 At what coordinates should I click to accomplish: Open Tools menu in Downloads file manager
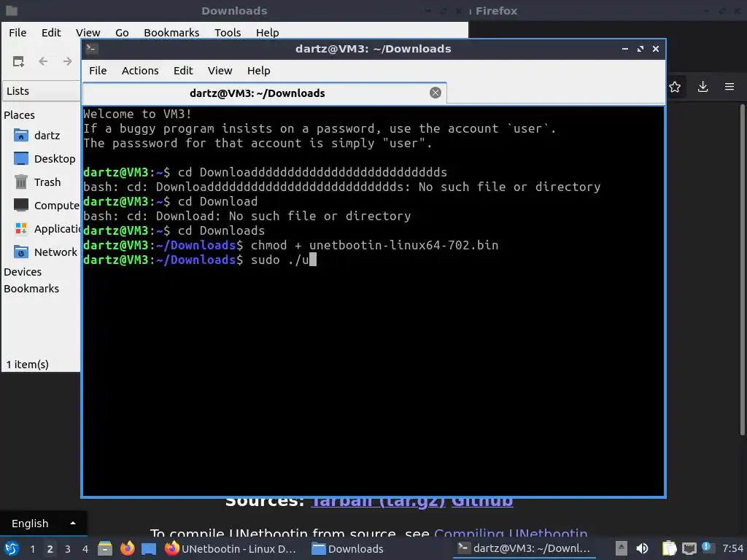click(x=228, y=32)
